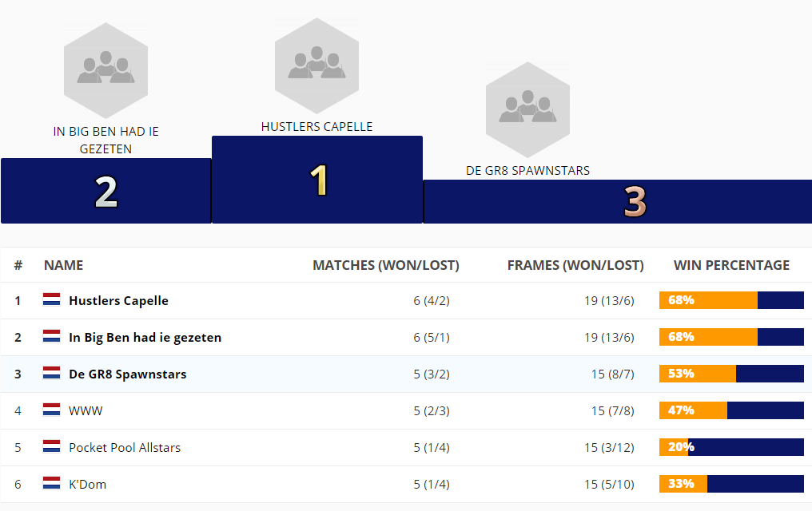Click the flag icon next to WWW
This screenshot has height=511, width=812.
52,410
